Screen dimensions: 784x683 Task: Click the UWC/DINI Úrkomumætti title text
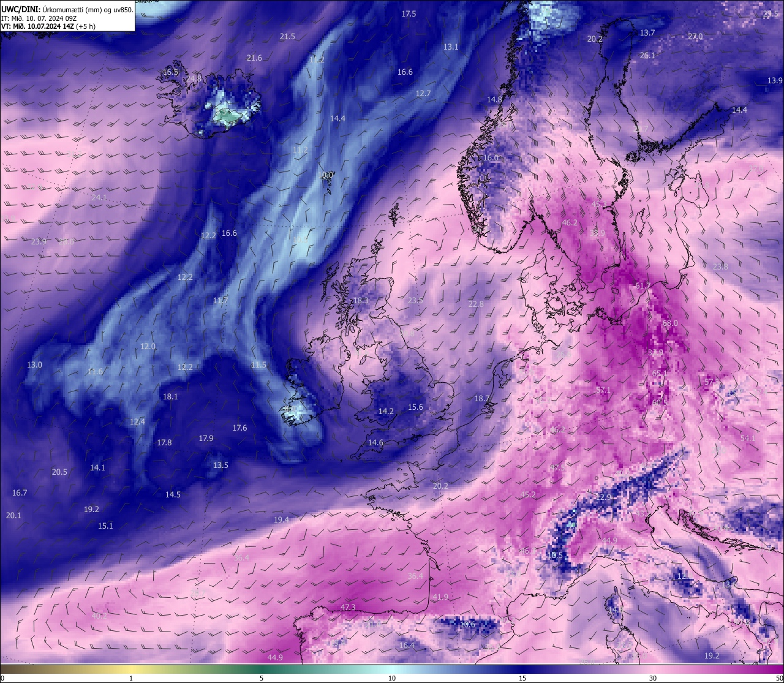(x=67, y=9)
